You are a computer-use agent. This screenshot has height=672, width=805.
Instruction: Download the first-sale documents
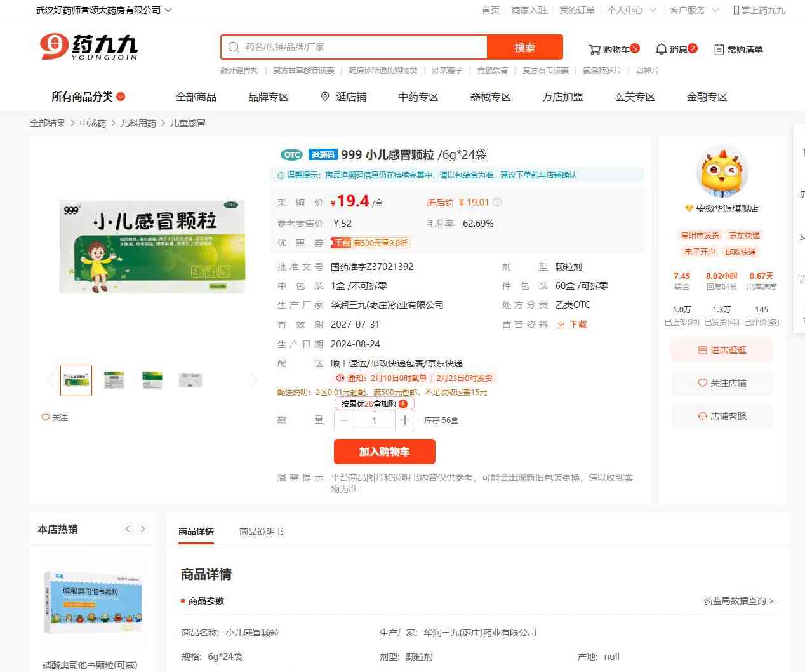571,325
